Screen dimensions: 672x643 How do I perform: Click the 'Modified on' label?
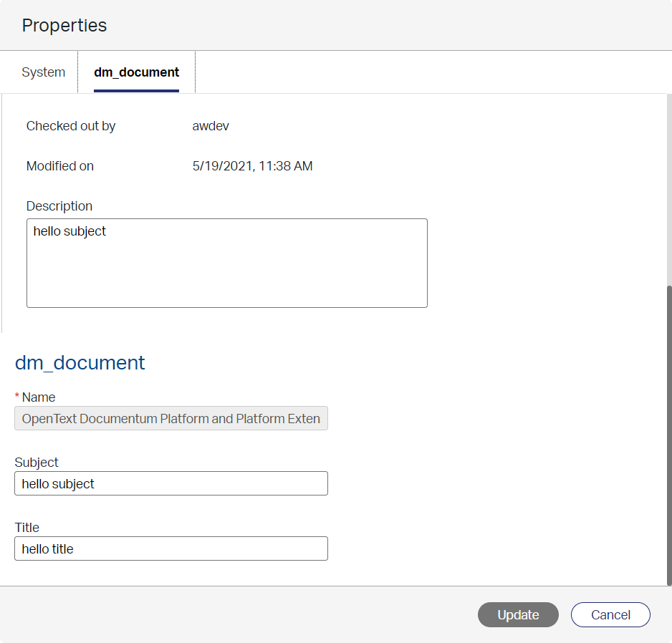point(60,166)
